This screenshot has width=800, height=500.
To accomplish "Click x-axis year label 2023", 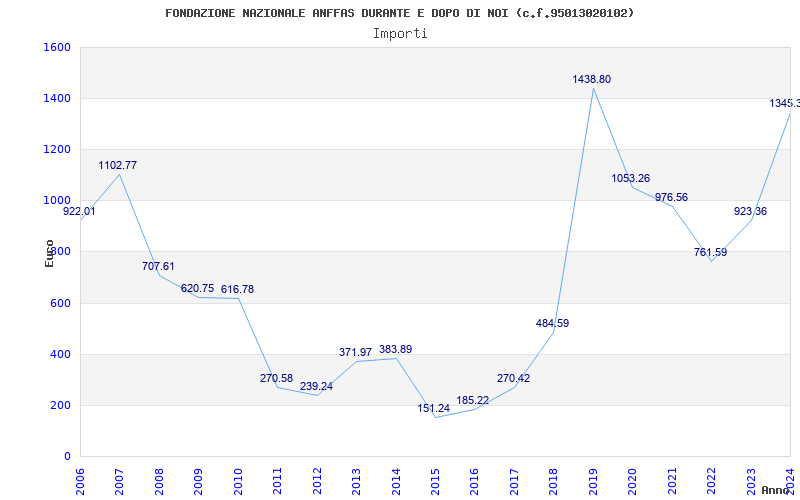I will coord(751,481).
